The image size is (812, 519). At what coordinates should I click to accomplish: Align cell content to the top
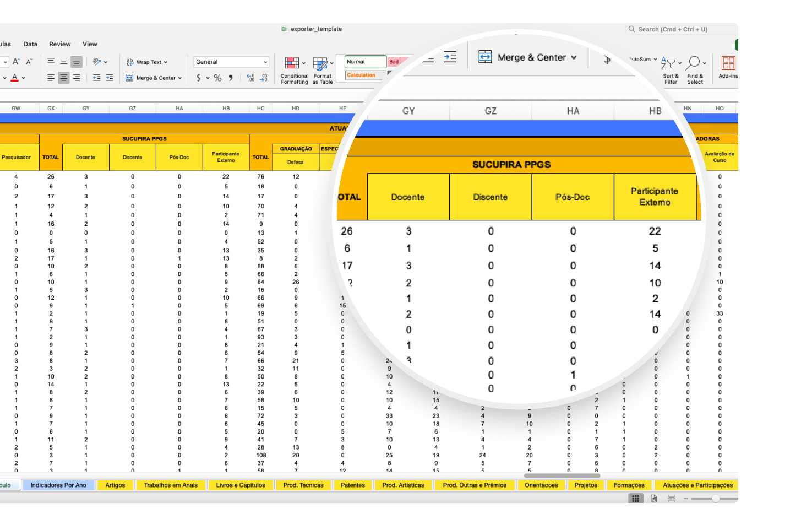click(51, 62)
